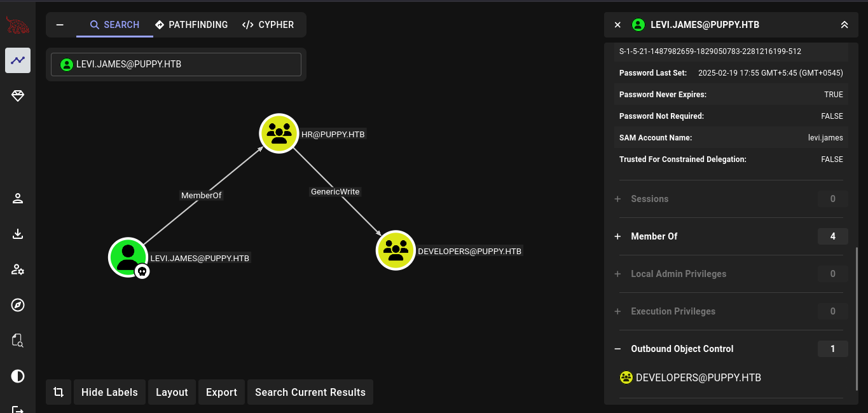Collapse search panel with minus button
Screen dimensions: 868x413
(x=60, y=25)
